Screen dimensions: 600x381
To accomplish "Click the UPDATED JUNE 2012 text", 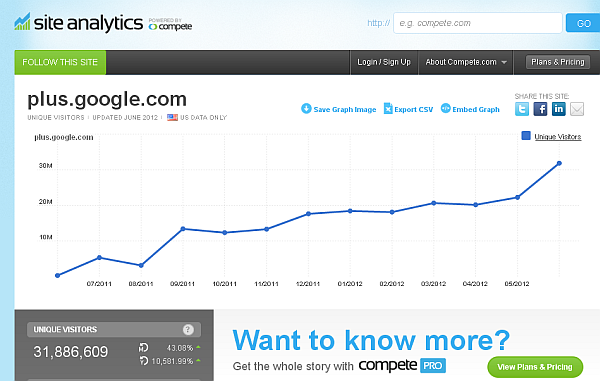I will (125, 117).
